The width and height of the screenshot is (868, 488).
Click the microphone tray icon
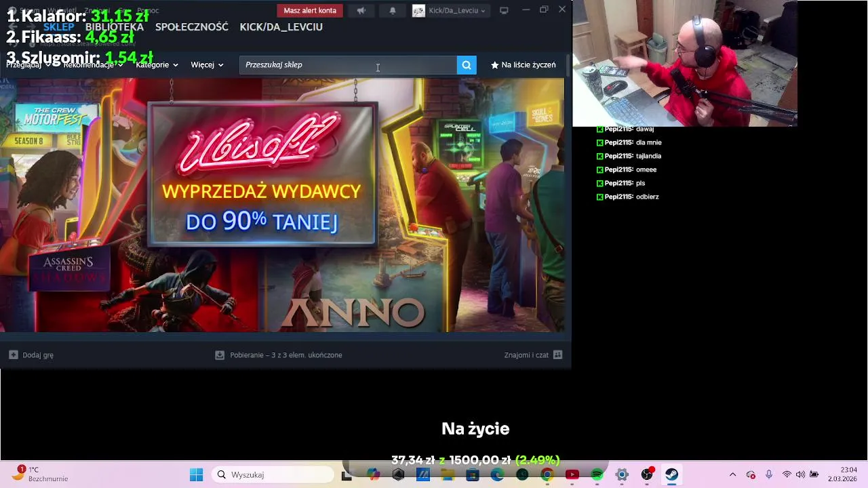pyautogui.click(x=768, y=474)
